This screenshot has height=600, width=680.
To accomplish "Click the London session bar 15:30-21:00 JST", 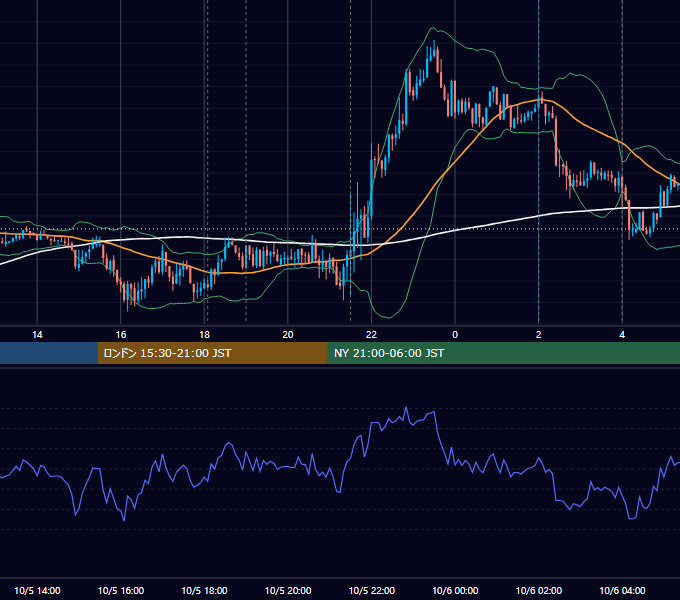I will click(x=212, y=353).
